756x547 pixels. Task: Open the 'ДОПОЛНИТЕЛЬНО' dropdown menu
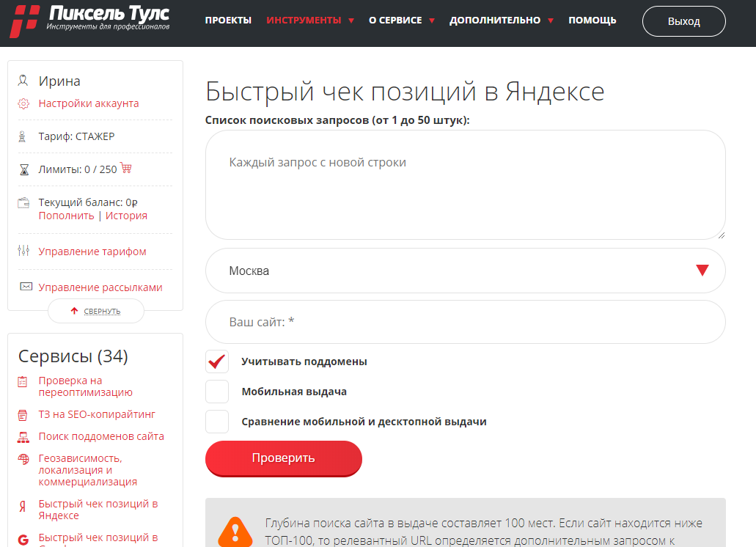(x=495, y=21)
